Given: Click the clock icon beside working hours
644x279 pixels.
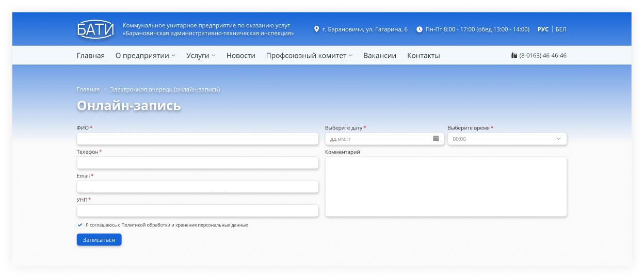Looking at the screenshot, I should (x=419, y=29).
